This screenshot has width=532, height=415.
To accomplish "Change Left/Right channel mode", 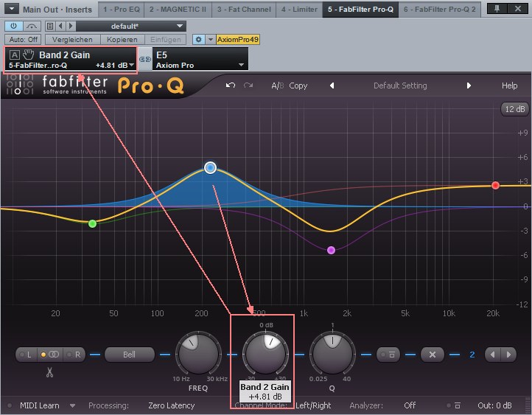I will tap(313, 405).
